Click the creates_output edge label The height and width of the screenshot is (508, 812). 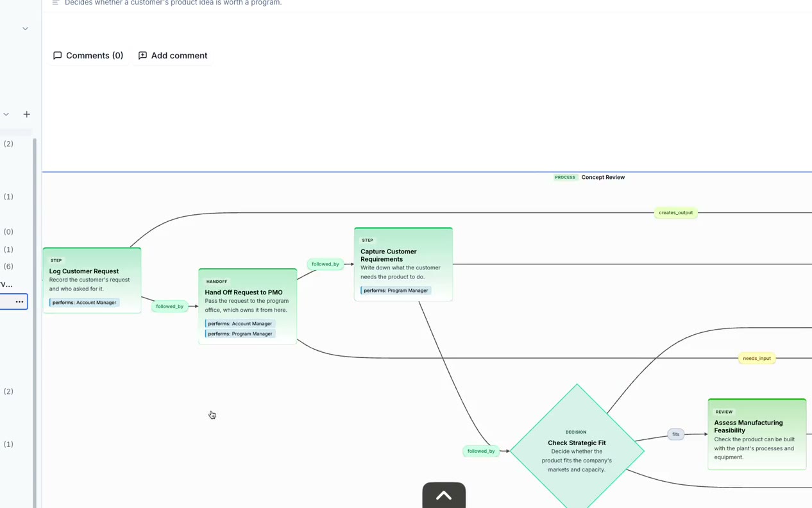[x=675, y=213]
